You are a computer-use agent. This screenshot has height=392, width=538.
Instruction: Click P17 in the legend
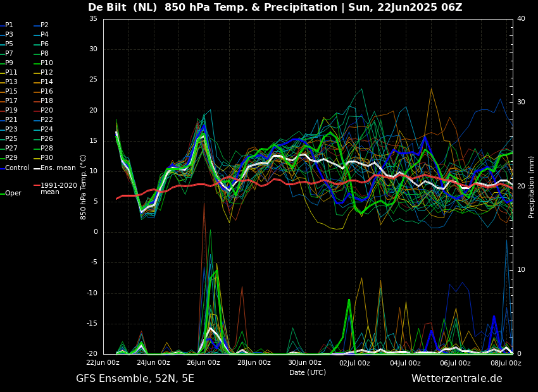click(x=9, y=101)
